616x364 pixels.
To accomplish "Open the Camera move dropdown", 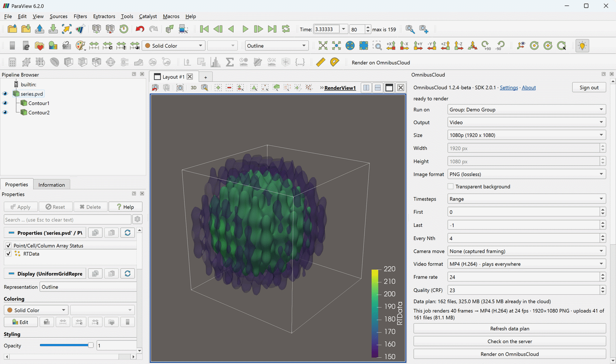I will tap(526, 251).
